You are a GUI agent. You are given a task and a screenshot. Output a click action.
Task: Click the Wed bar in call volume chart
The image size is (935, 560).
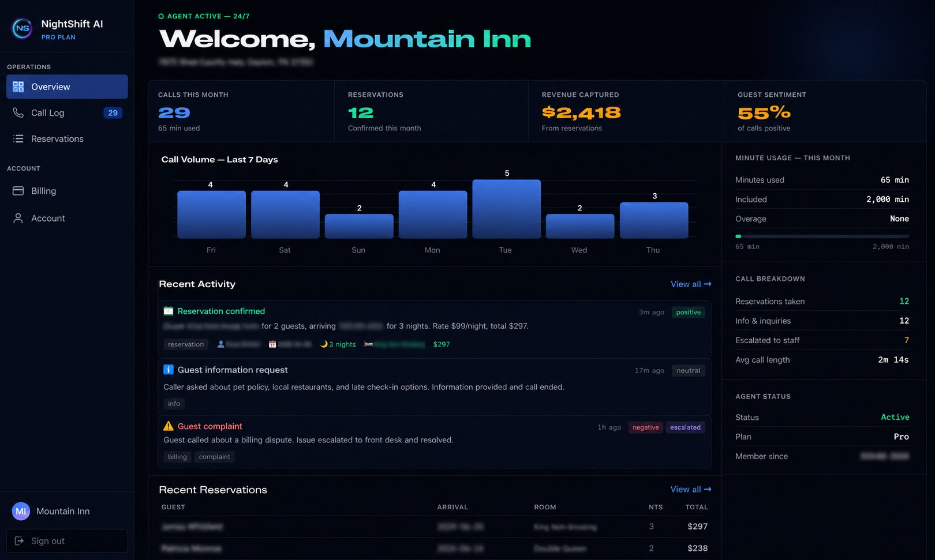coord(580,226)
